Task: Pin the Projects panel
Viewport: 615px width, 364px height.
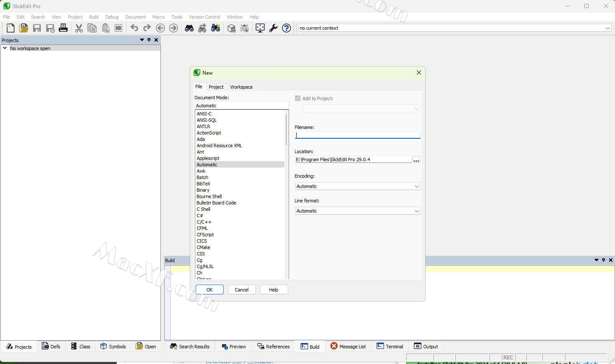Action: (149, 40)
